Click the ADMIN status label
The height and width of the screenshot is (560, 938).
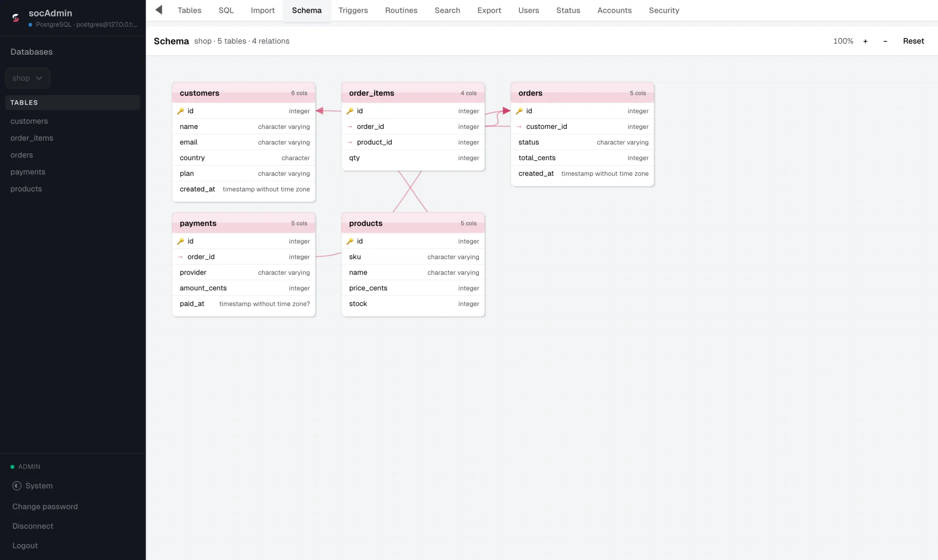(x=29, y=467)
